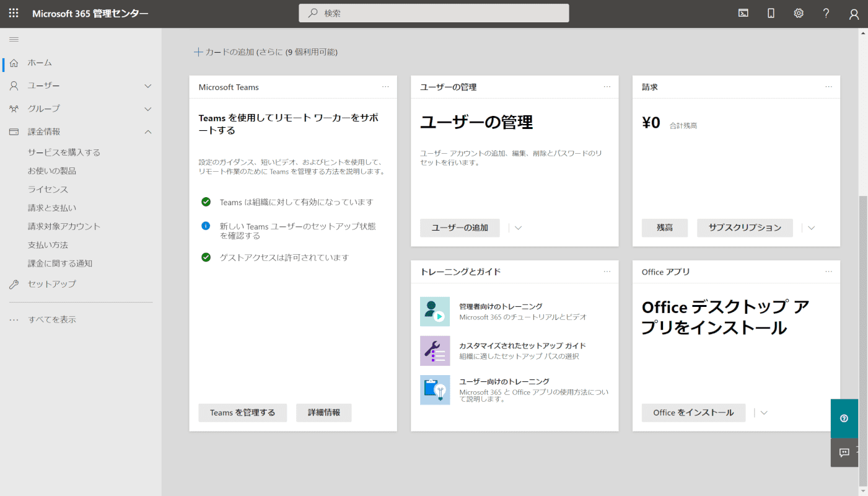Open Cloud Shell icon in header
This screenshot has height=496, width=868.
point(743,13)
